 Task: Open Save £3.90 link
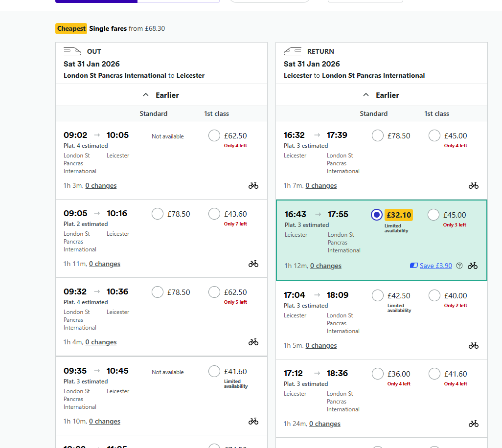(435, 266)
